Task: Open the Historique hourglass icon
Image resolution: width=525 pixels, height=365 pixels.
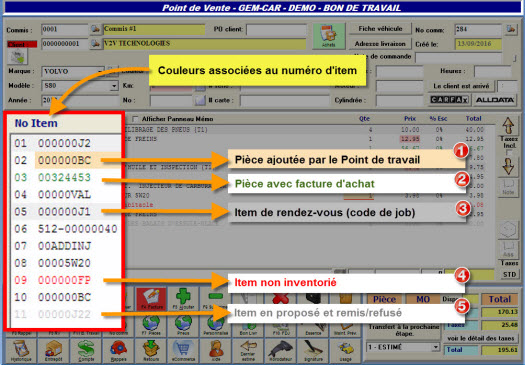Action: [x=21, y=350]
